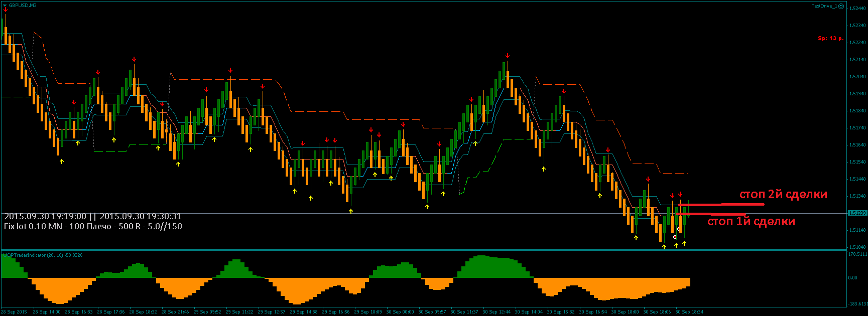The image size is (868, 316).
Task: Click the '28 Sep 2015' time axis label
Action: (x=14, y=311)
